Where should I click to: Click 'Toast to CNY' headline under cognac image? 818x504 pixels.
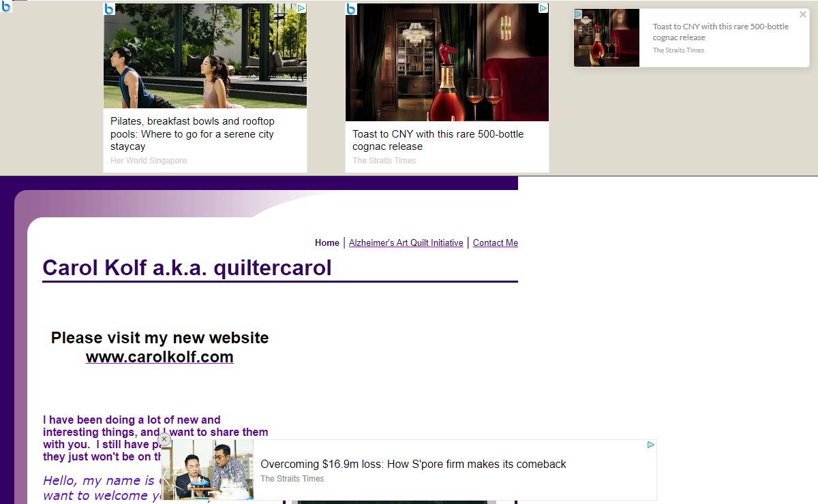438,140
